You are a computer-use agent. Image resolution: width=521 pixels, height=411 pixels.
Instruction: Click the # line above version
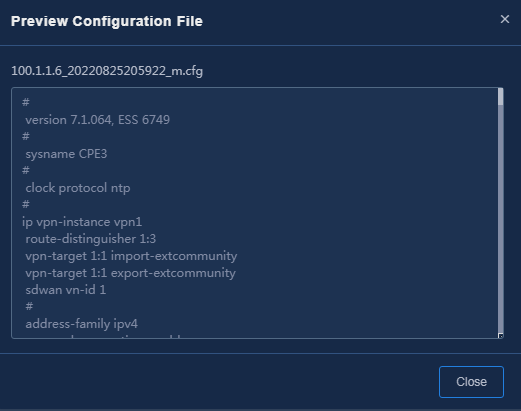tap(26, 102)
